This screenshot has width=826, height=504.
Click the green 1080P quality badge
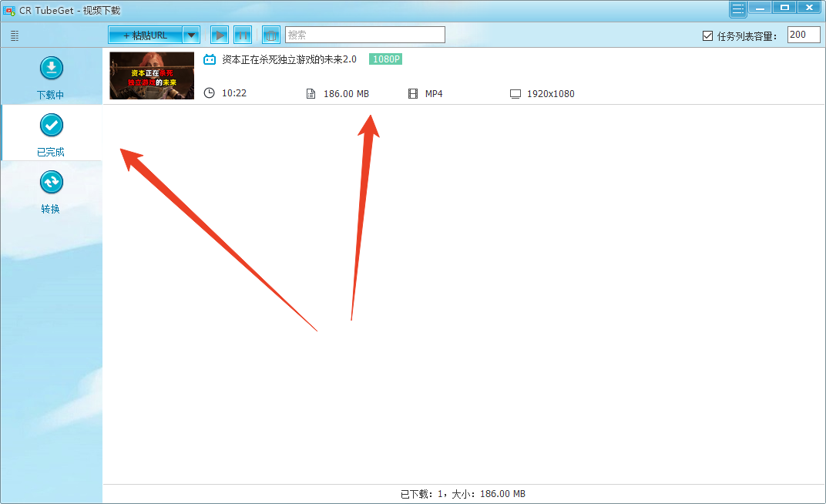click(x=385, y=59)
